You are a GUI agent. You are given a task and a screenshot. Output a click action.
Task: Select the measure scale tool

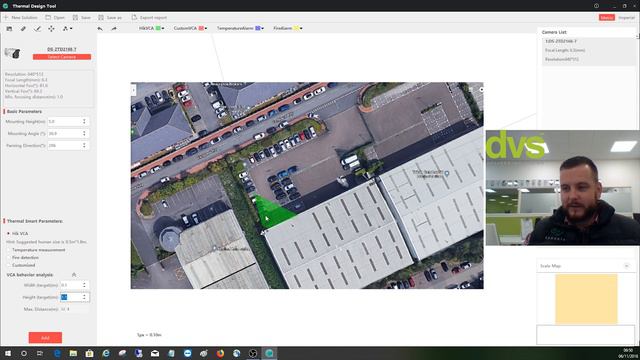[x=38, y=29]
